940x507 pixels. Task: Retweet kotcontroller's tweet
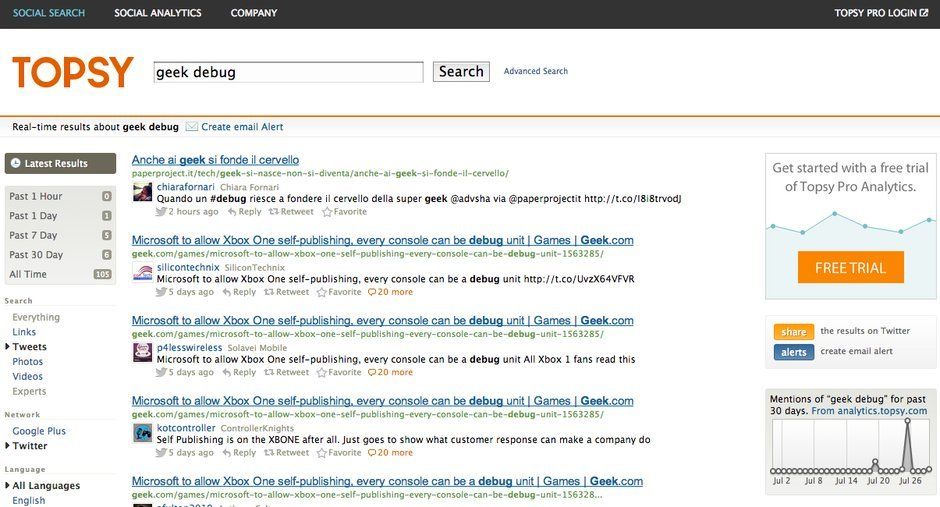[x=287, y=452]
